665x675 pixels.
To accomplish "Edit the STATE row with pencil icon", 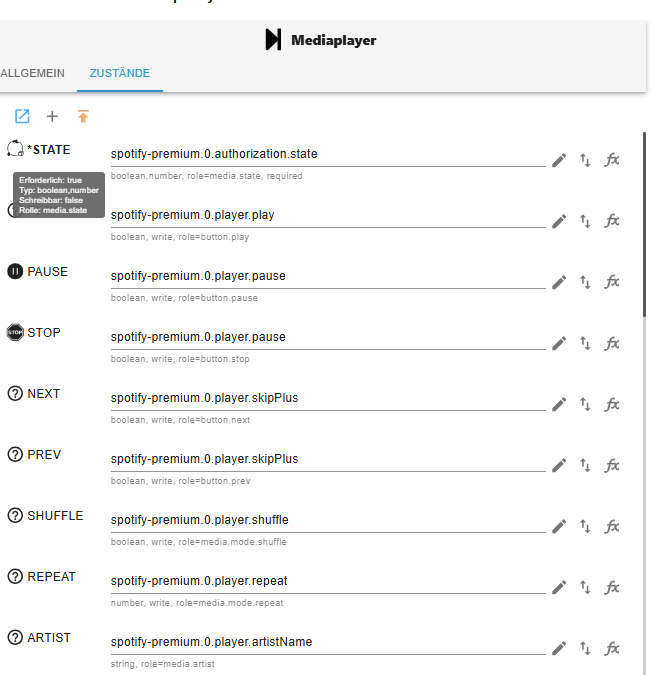I will pos(559,160).
